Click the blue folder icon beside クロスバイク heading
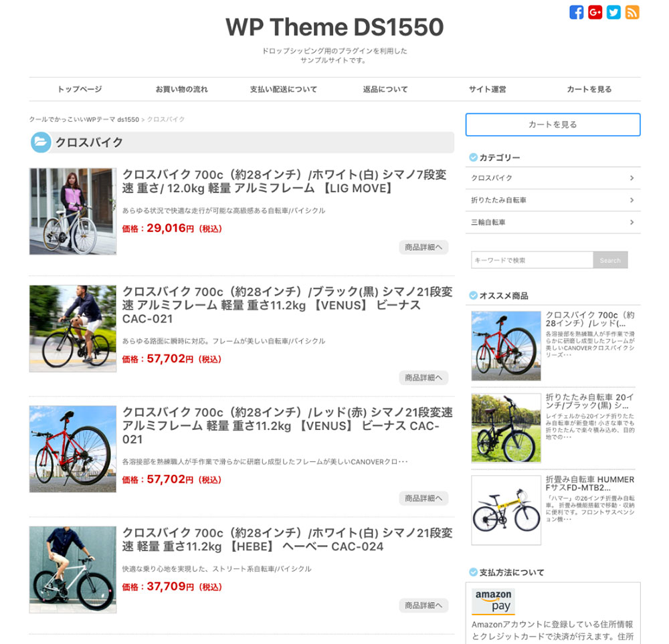This screenshot has width=669, height=644. pos(41,142)
